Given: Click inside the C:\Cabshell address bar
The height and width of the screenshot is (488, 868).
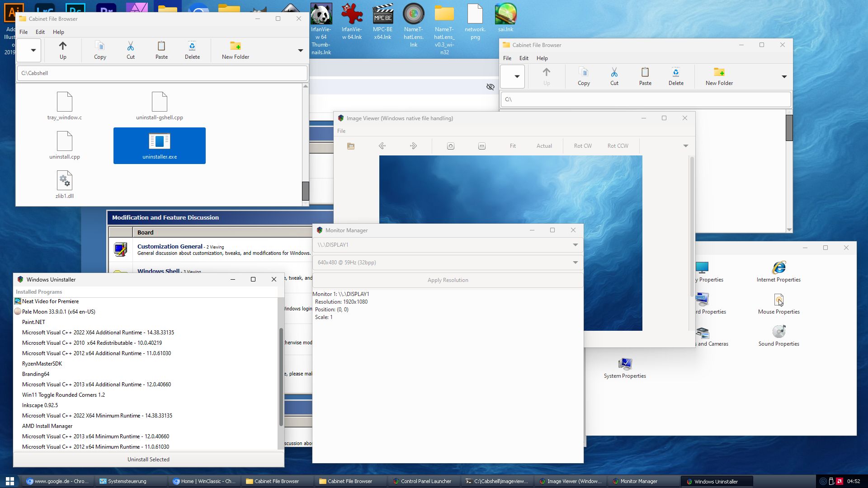Looking at the screenshot, I should (161, 73).
